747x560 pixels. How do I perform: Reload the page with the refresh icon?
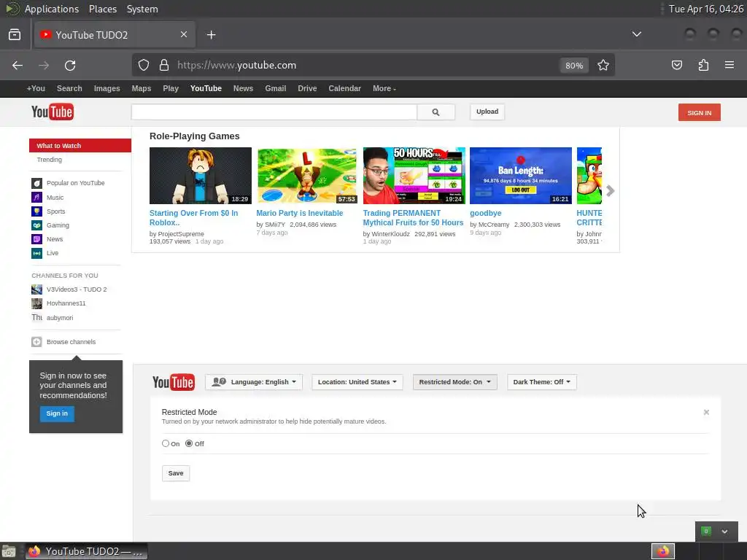[x=70, y=65]
